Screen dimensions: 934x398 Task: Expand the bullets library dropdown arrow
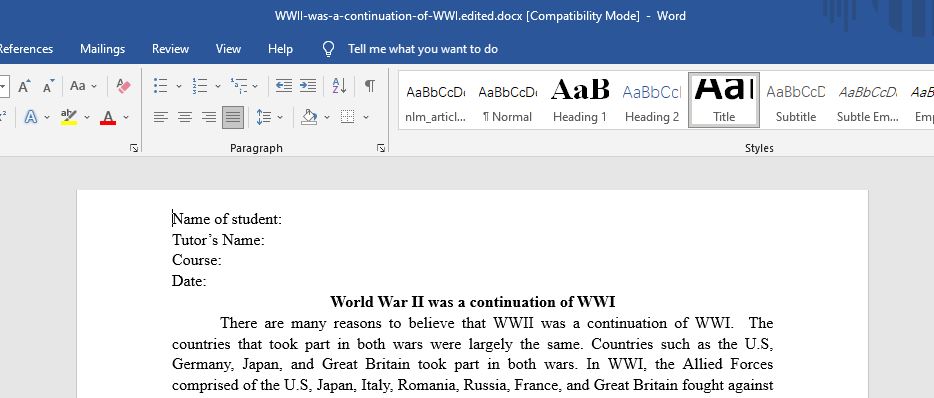(178, 86)
